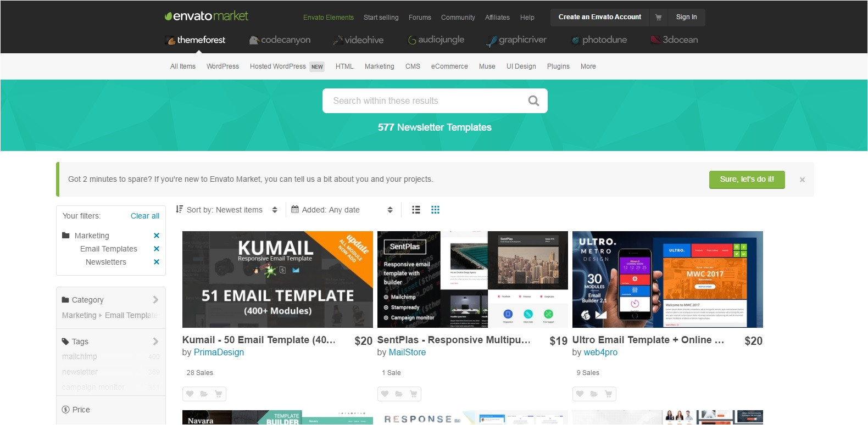
Task: Open Ultro Email Template title link
Action: click(648, 340)
